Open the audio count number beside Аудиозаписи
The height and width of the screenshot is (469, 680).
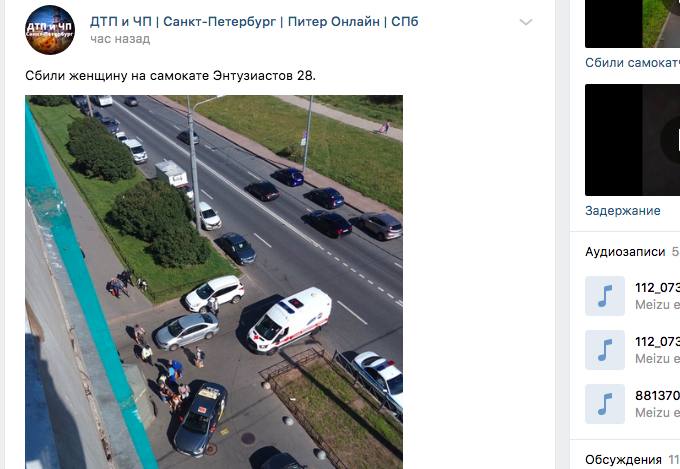click(x=676, y=252)
